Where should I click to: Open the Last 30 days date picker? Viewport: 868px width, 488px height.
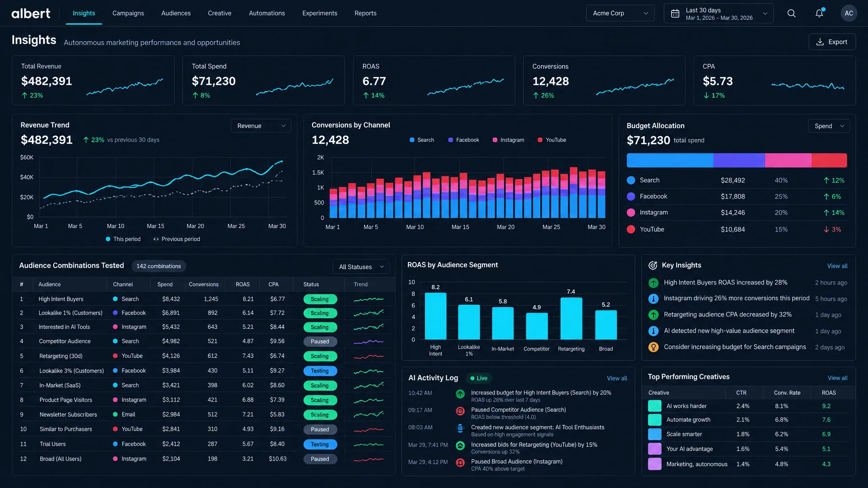point(719,14)
